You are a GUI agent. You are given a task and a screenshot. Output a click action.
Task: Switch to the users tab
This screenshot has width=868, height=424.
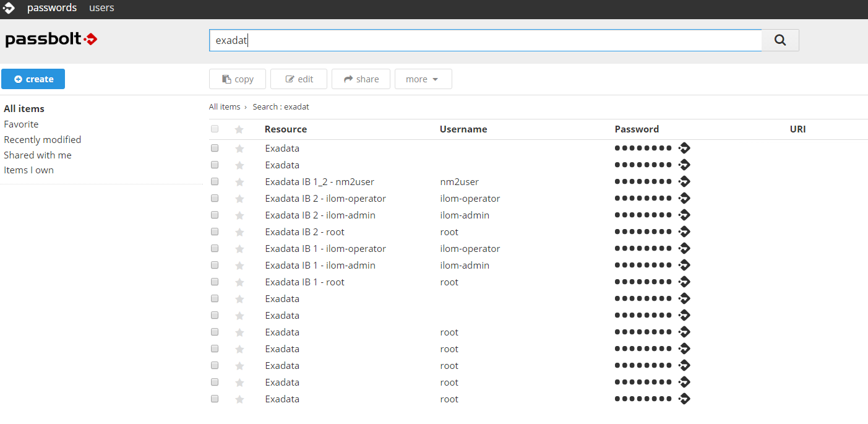click(x=101, y=8)
